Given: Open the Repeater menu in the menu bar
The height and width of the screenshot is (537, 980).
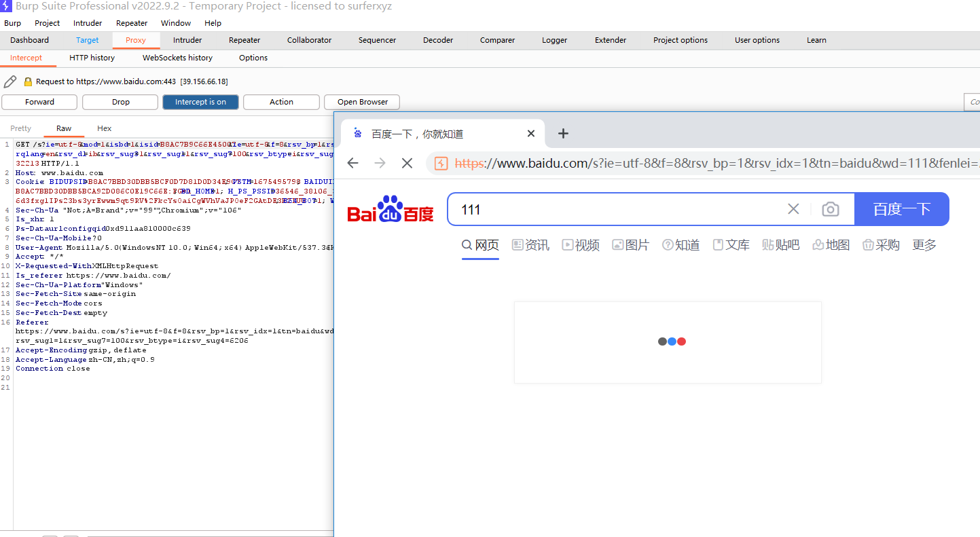Looking at the screenshot, I should pos(132,23).
